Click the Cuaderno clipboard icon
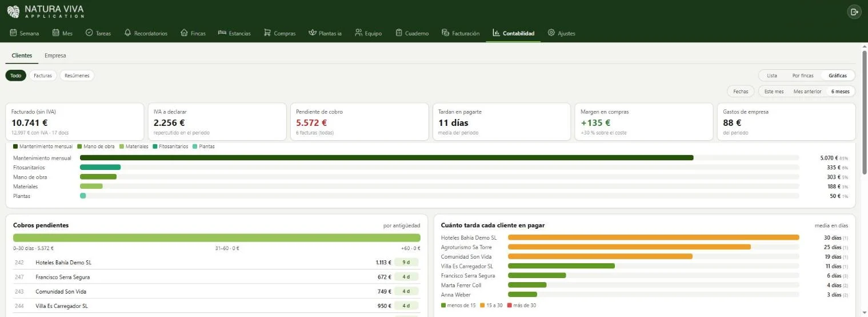The image size is (868, 317). pyautogui.click(x=399, y=33)
